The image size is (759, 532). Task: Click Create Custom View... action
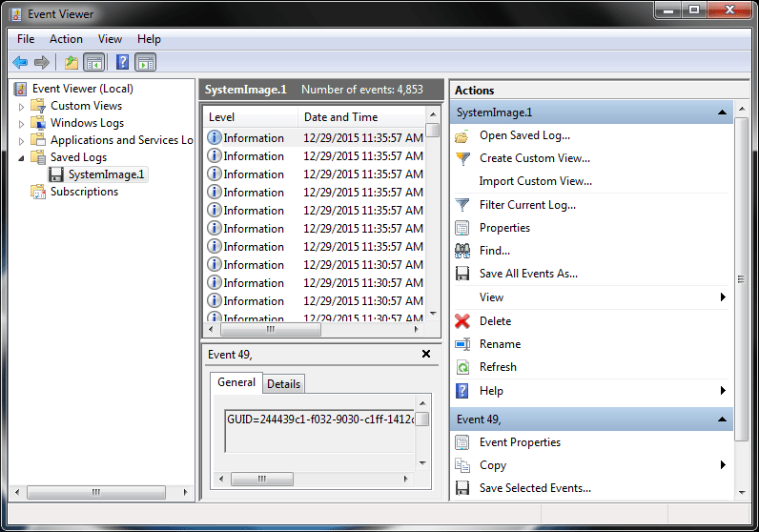tap(534, 158)
